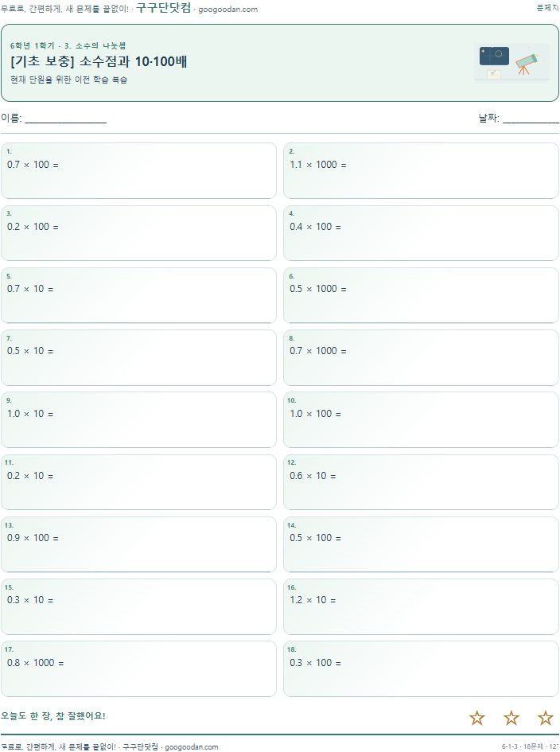The height and width of the screenshot is (752, 560).
Task: Click the '현재 단원을 위한 이전 학습 복습' subtitle
Action: (x=68, y=80)
